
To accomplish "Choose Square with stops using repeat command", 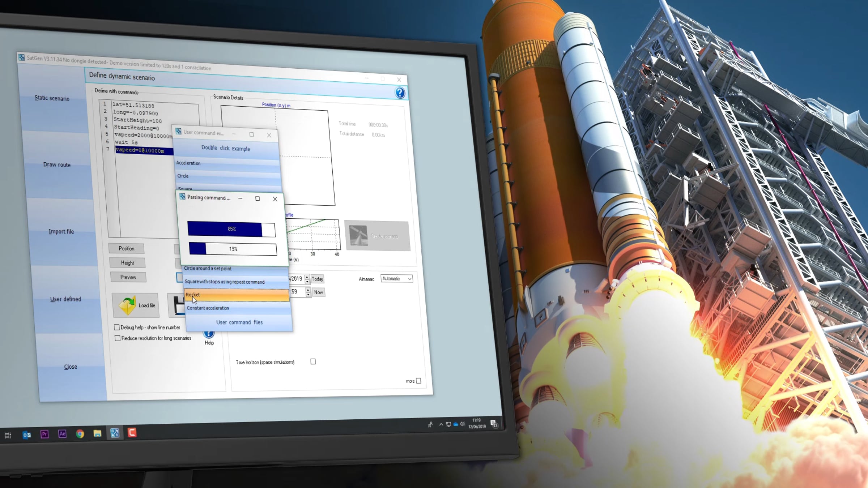I will (236, 282).
